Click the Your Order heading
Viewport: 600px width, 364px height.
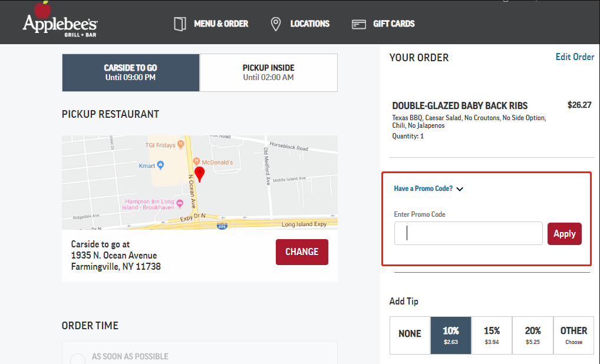(x=419, y=58)
